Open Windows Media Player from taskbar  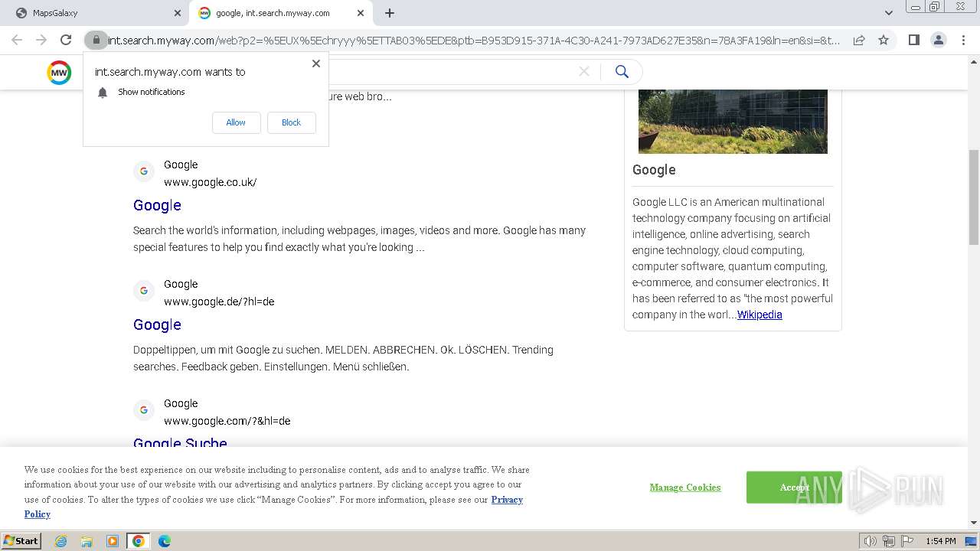click(x=113, y=541)
